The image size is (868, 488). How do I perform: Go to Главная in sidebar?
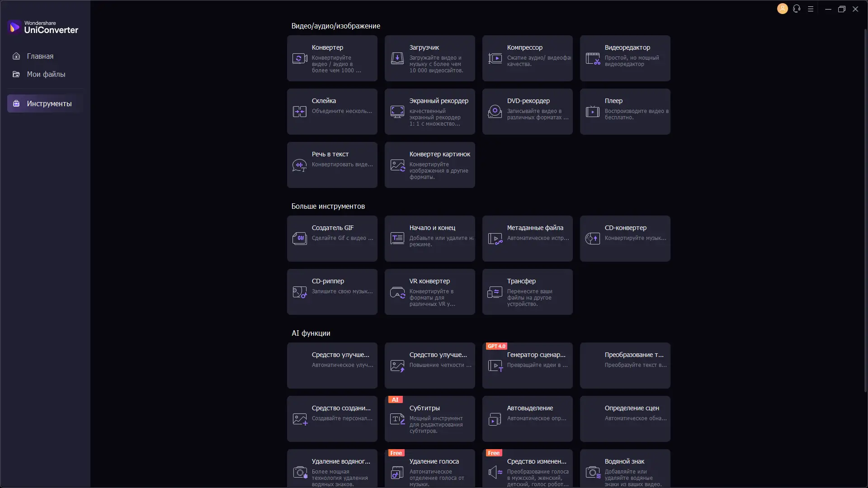40,56
